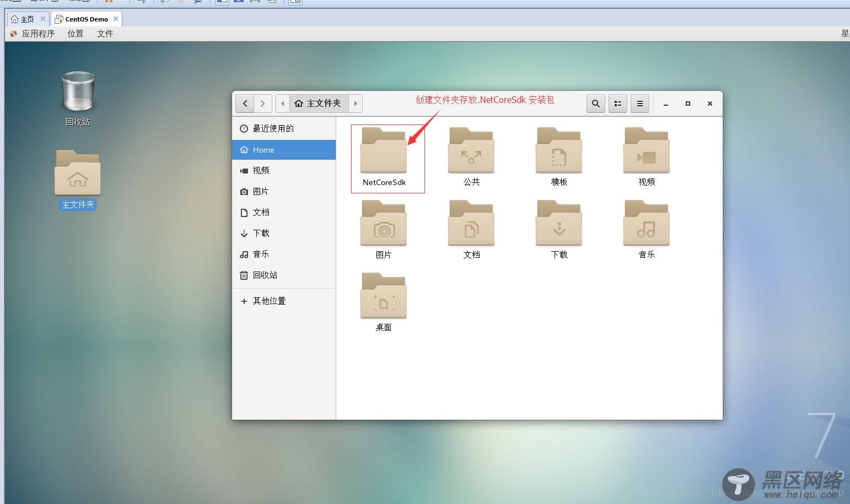This screenshot has height=504, width=850.
Task: Switch to list view layout
Action: click(618, 103)
